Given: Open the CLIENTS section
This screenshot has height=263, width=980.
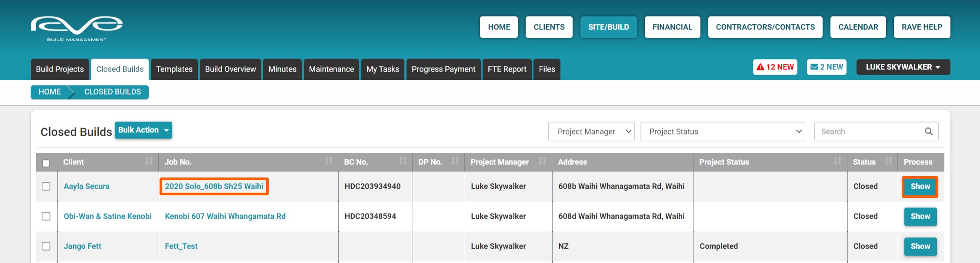Looking at the screenshot, I should pyautogui.click(x=549, y=27).
